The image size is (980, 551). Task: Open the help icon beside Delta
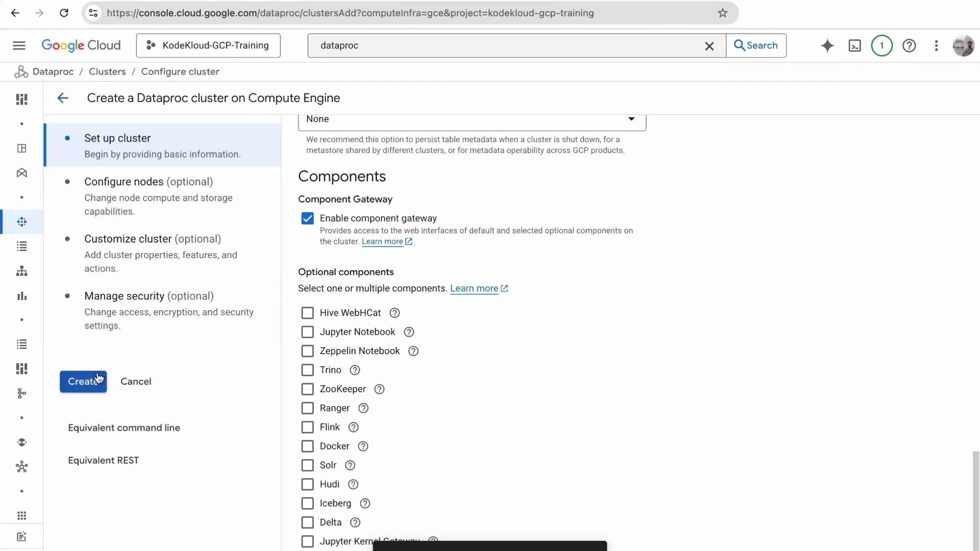[x=355, y=522]
